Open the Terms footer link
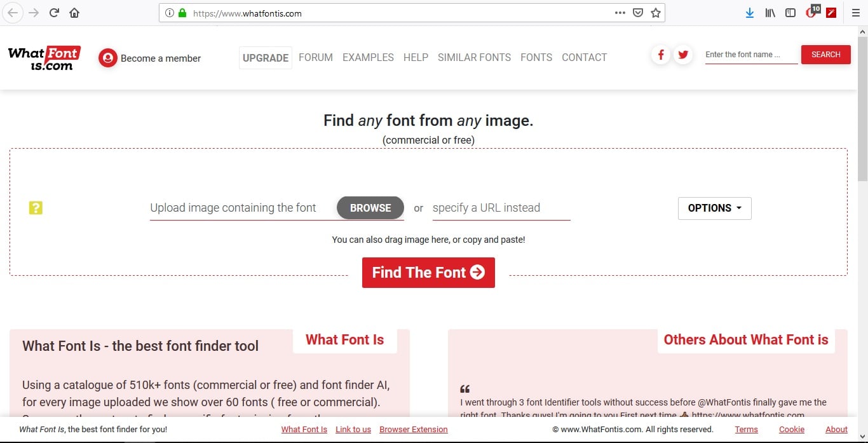The height and width of the screenshot is (443, 868). pos(747,430)
